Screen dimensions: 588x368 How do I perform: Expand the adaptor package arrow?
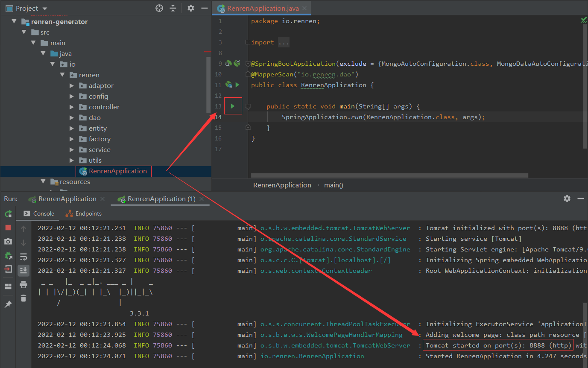(72, 85)
